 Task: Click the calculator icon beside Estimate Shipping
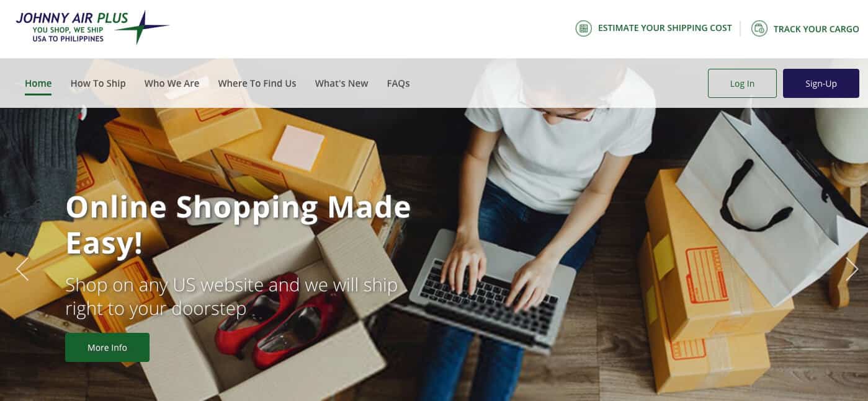pyautogui.click(x=583, y=29)
